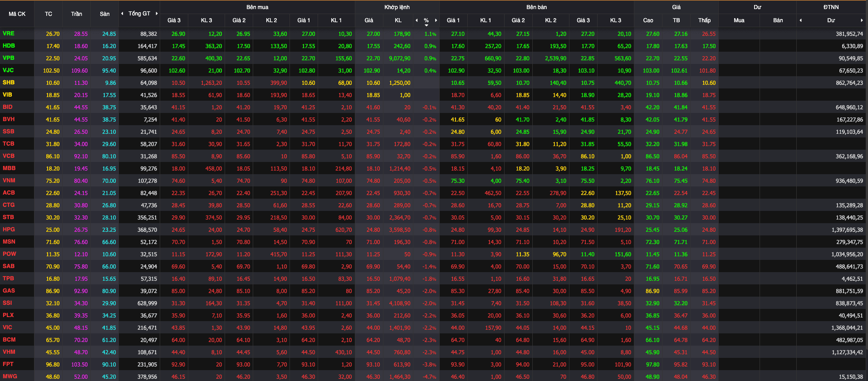Click the Giá 1 header under Bên mua
This screenshot has height=381, width=868.
coord(304,20)
